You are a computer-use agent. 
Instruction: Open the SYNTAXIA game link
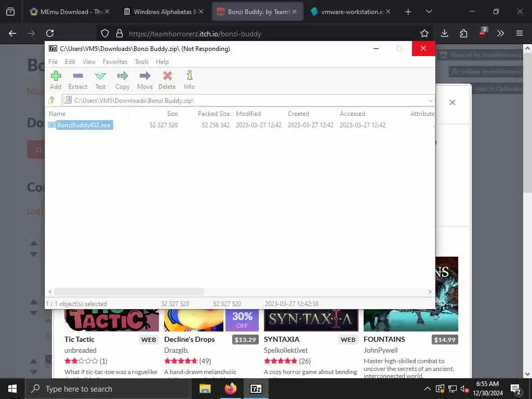coord(282,339)
